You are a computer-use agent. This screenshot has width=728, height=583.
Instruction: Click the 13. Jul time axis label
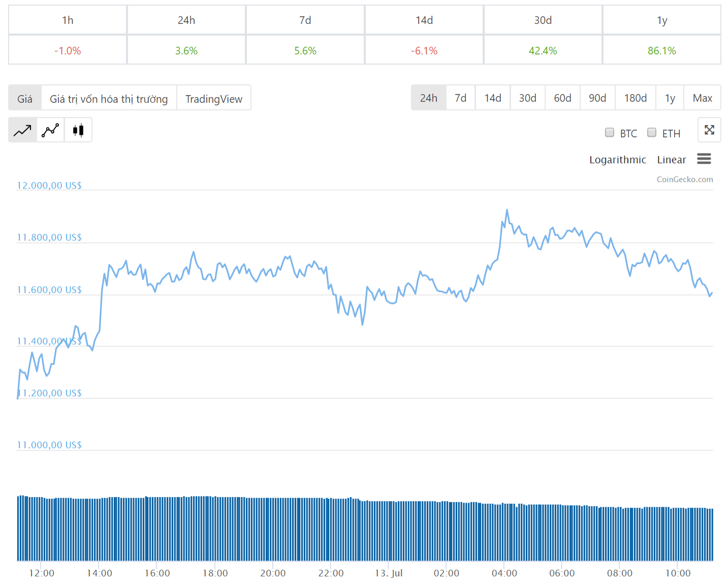(x=389, y=573)
